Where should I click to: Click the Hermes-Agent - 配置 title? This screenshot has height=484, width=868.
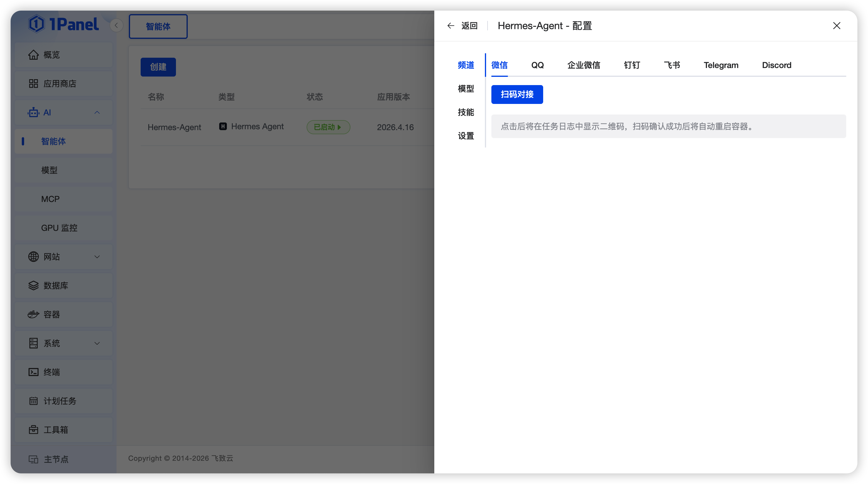(545, 26)
